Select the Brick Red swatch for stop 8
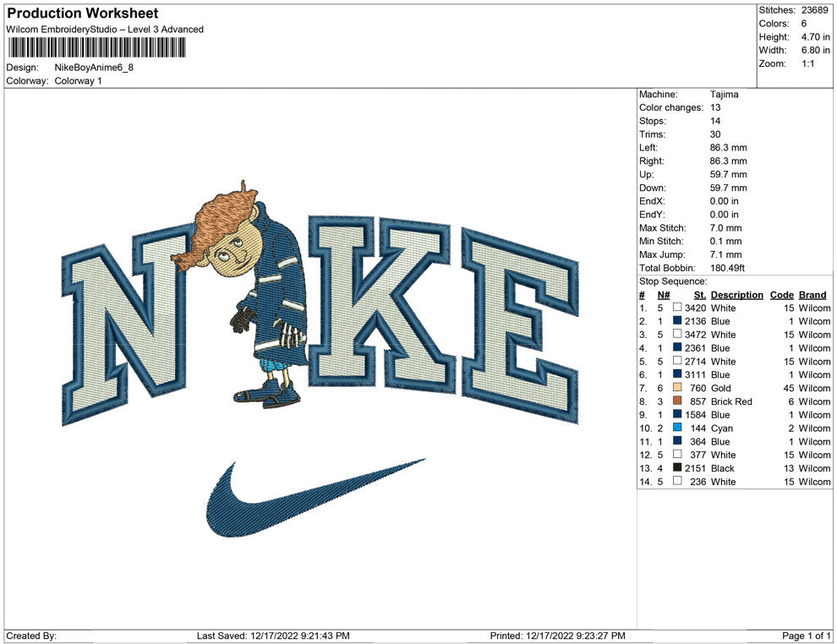Image resolution: width=837 pixels, height=644 pixels. pos(677,401)
